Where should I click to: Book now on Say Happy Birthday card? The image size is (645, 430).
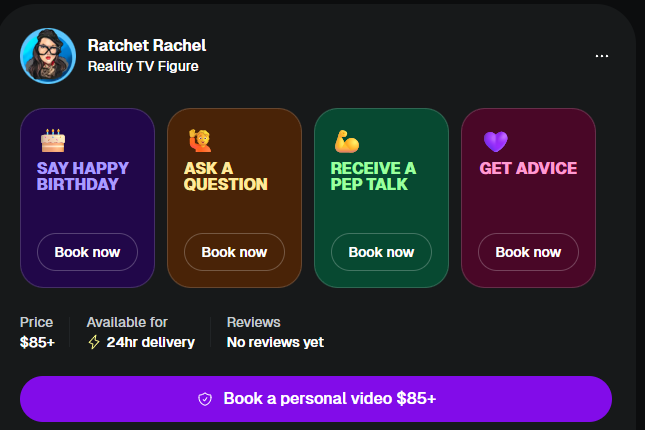(88, 252)
